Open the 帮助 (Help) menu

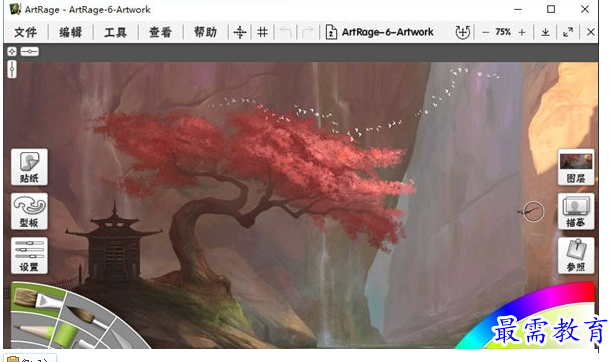click(205, 32)
